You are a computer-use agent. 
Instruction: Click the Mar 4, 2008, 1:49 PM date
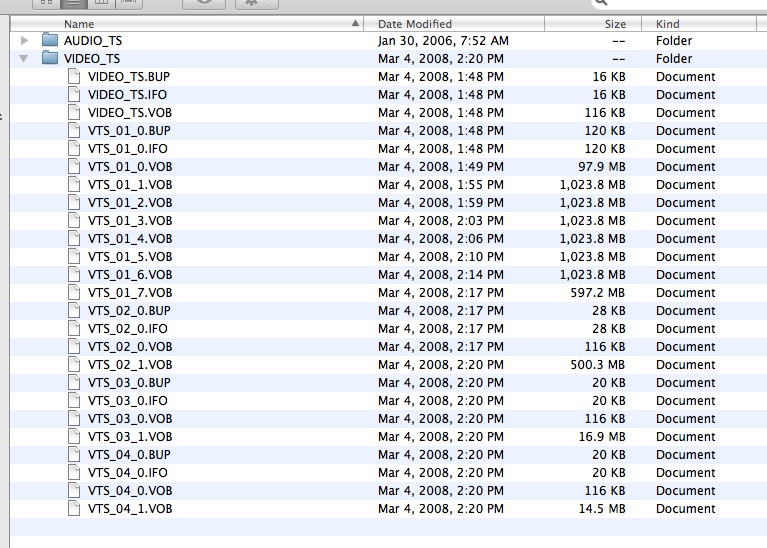[441, 167]
